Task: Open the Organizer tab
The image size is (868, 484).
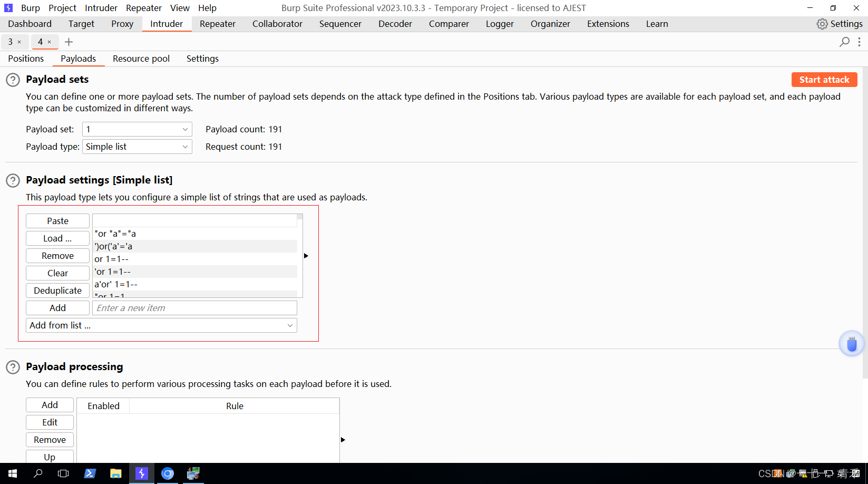Action: [x=550, y=24]
